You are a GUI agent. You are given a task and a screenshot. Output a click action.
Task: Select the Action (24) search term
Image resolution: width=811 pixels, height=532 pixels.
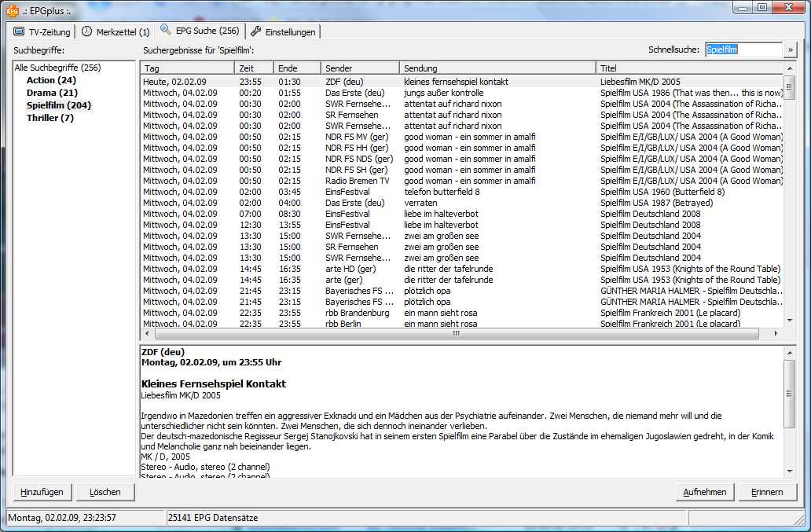51,80
